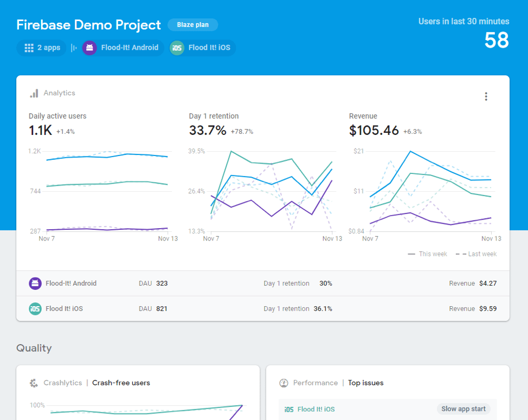Click the Last week legend entry
The height and width of the screenshot is (420, 528).
coord(476,254)
